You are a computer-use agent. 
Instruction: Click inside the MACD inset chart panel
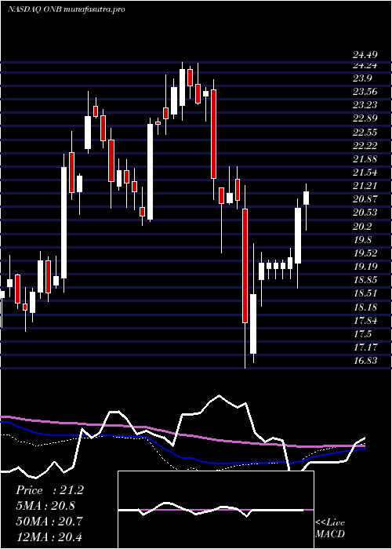pos(216,510)
